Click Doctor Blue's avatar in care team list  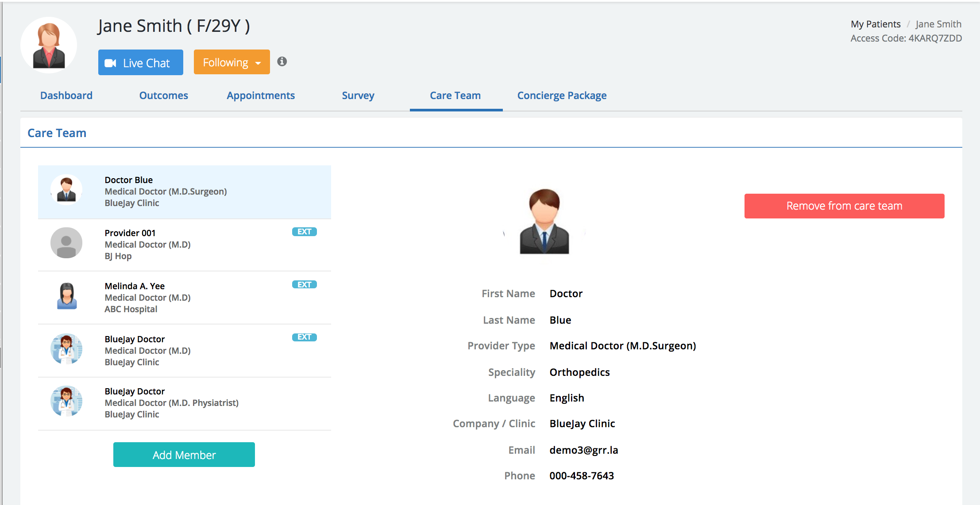click(66, 190)
